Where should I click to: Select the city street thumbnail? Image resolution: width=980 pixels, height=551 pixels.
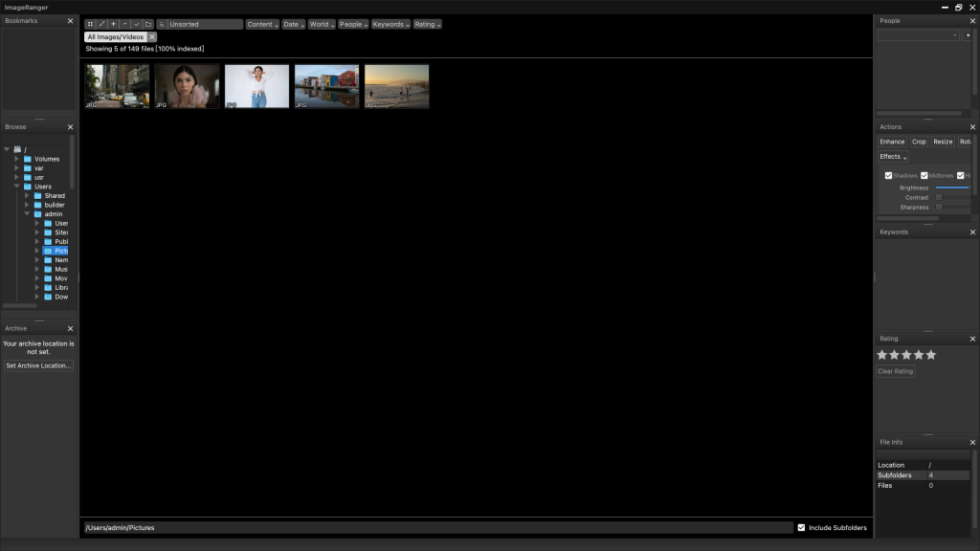(118, 86)
